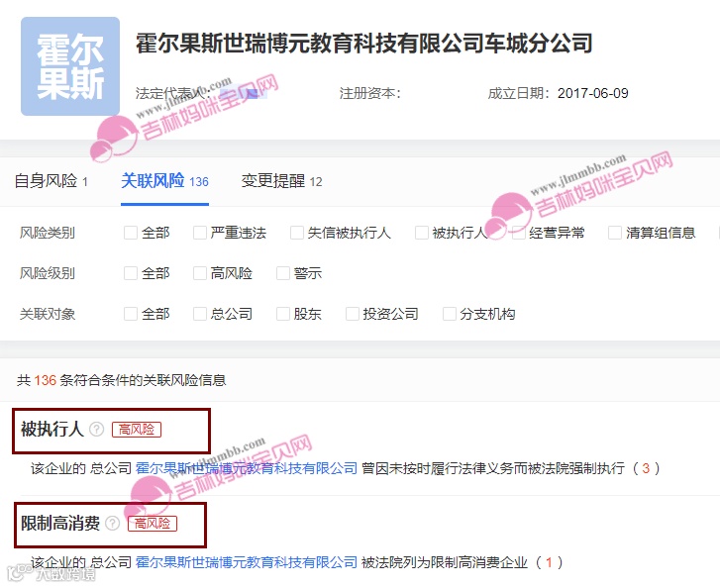Check the 经营异常 filter checkbox
Screen dimensions: 720x588
click(518, 233)
